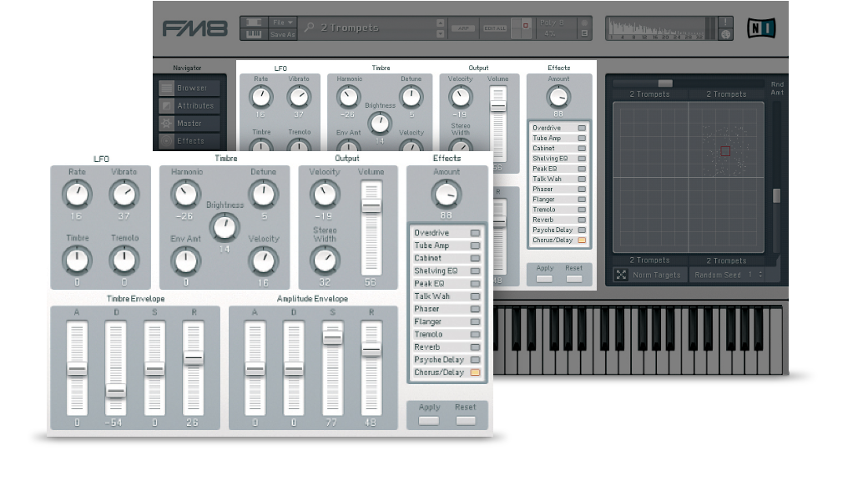Click the exclamation panic icon in header
This screenshot has width=868, height=501.
[725, 23]
